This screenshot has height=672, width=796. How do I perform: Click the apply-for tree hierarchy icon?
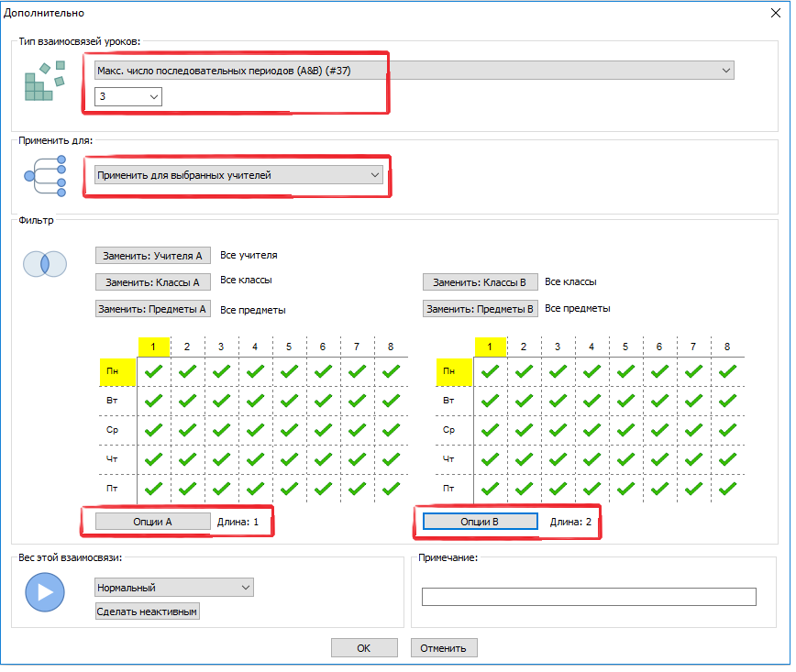tap(45, 175)
